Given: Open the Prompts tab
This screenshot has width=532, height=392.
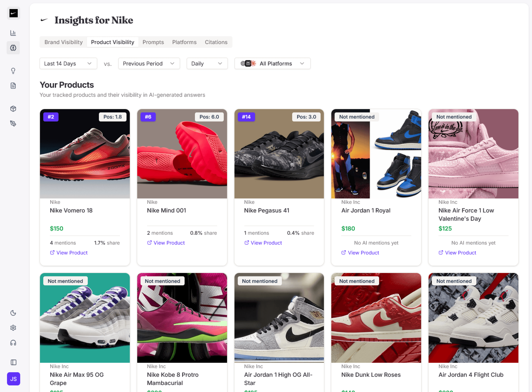Looking at the screenshot, I should [x=153, y=42].
